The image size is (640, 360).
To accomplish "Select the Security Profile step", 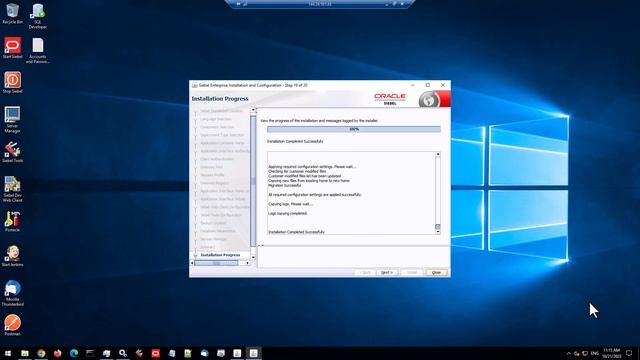I will [x=212, y=175].
